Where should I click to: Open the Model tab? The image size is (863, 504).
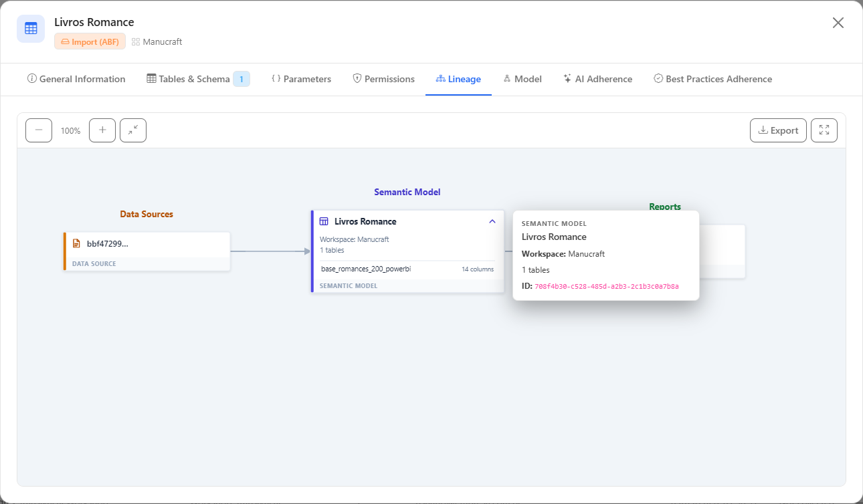click(x=522, y=79)
